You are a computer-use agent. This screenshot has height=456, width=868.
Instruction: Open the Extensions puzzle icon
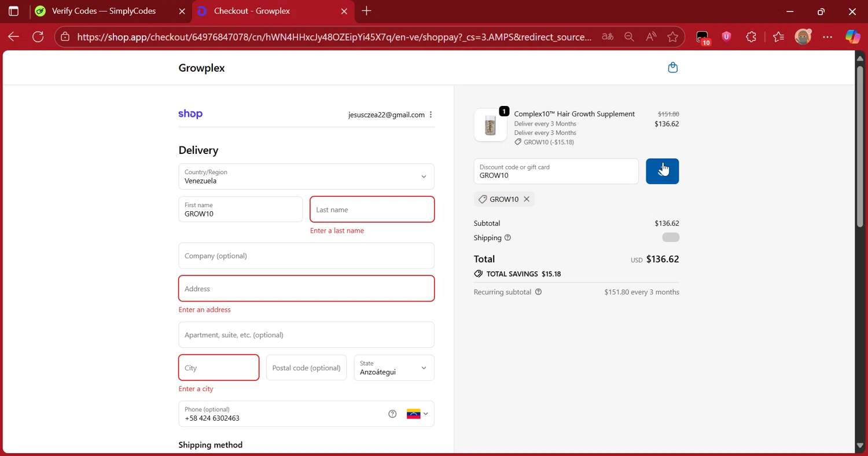(x=751, y=37)
